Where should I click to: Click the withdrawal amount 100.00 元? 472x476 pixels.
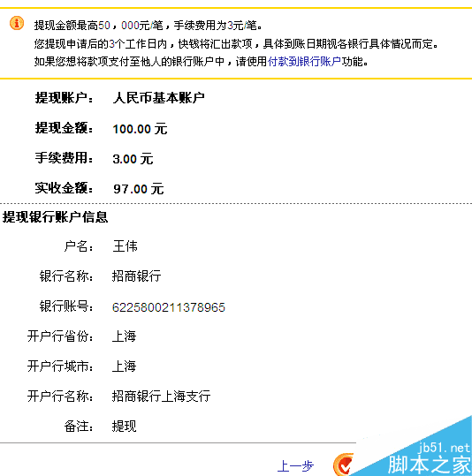click(140, 129)
